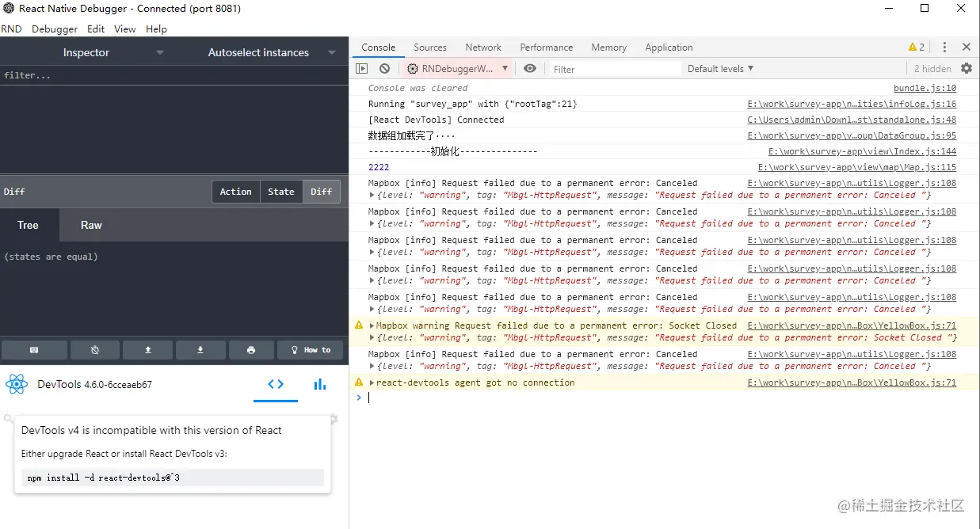
Task: Click the export state upload-arrow button
Action: click(x=147, y=350)
